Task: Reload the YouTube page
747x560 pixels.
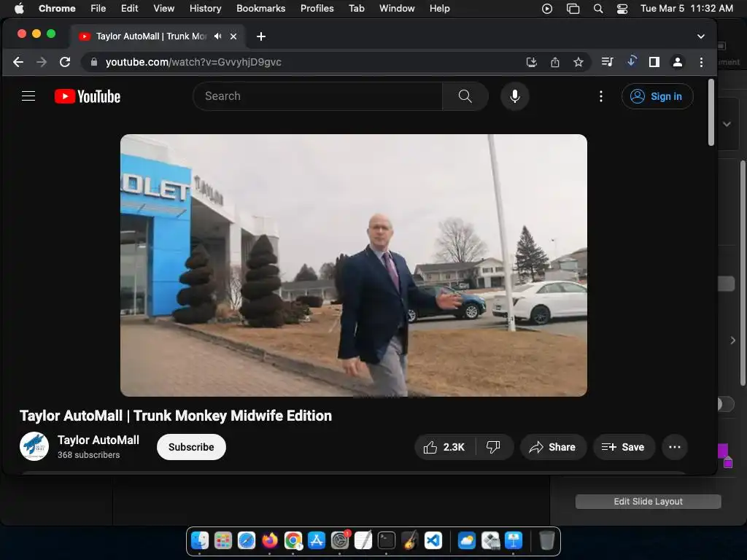Action: pyautogui.click(x=65, y=62)
